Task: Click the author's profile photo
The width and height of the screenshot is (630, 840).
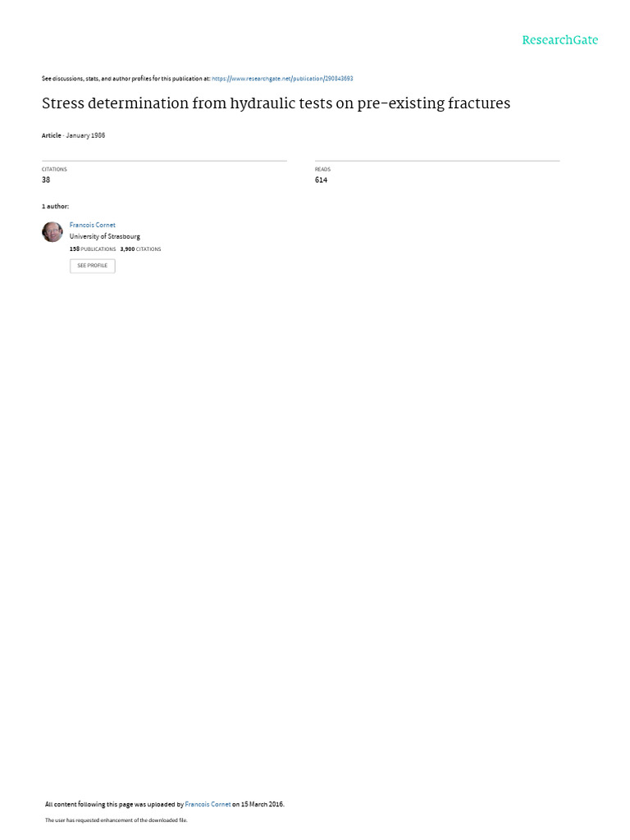Action: [x=52, y=232]
